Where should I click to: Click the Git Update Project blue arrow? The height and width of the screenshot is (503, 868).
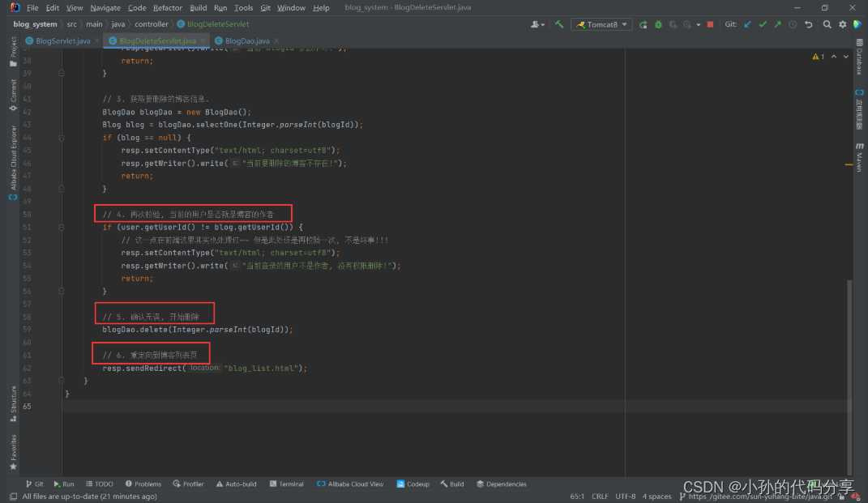coord(748,24)
